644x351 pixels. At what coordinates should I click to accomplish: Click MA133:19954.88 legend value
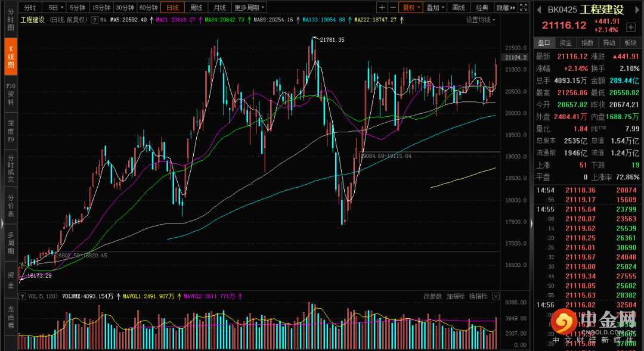click(x=324, y=20)
